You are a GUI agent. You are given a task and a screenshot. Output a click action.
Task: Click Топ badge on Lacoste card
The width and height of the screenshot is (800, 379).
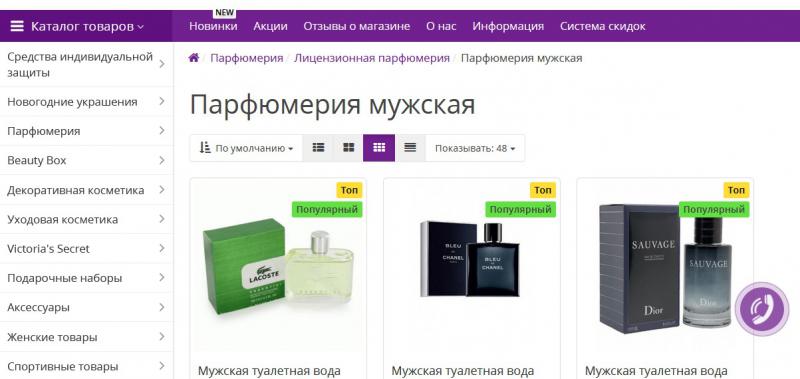tap(349, 190)
